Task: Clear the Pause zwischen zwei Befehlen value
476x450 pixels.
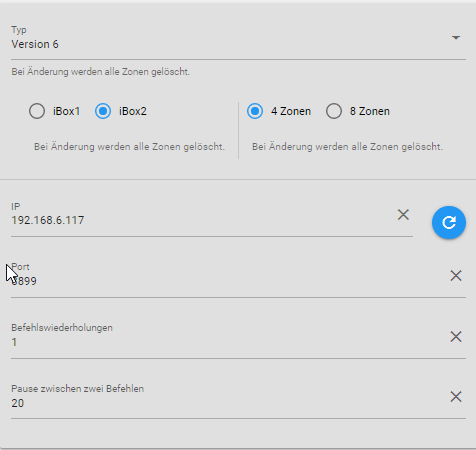Action: (456, 397)
